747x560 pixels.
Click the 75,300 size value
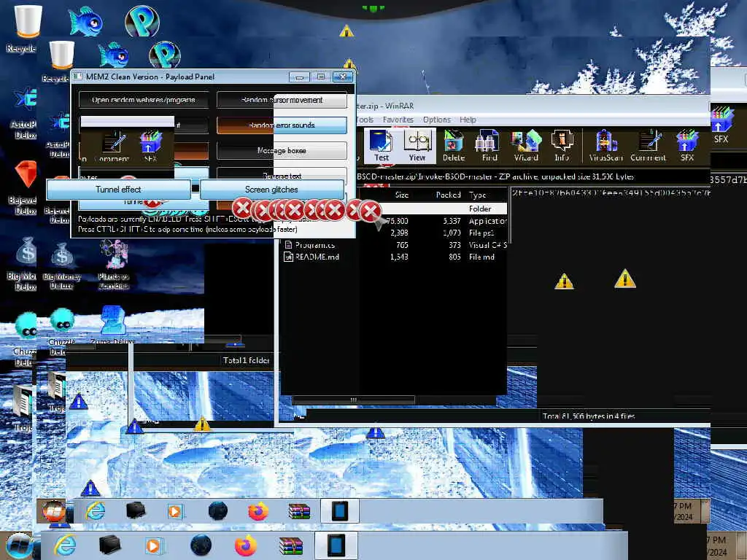point(397,221)
